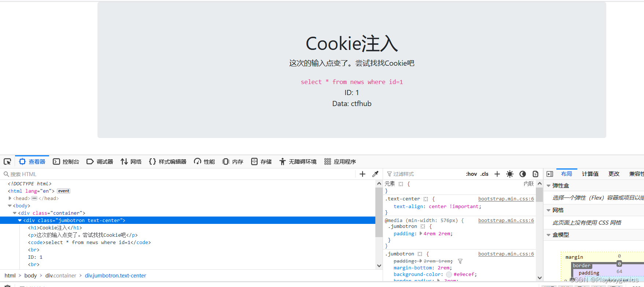Switch to the Debugger (调试器) tab
Image resolution: width=644 pixels, height=287 pixels.
100,161
